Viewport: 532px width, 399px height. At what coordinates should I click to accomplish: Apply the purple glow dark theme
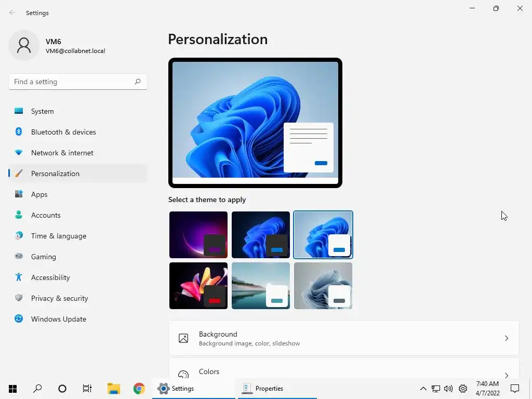coord(198,235)
